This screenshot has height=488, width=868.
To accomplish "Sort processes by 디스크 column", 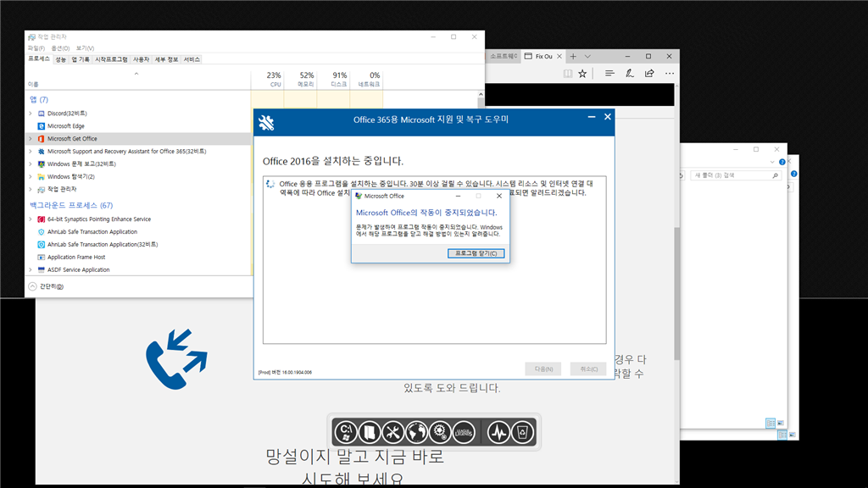I will click(333, 80).
